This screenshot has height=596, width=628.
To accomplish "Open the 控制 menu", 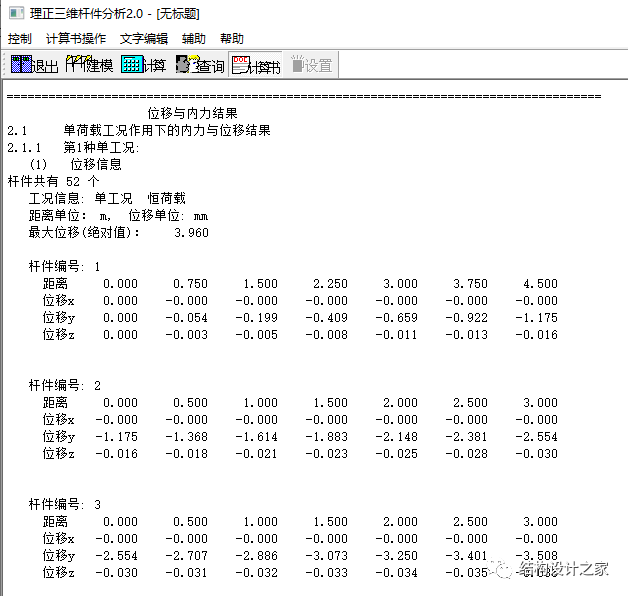I will coord(20,38).
